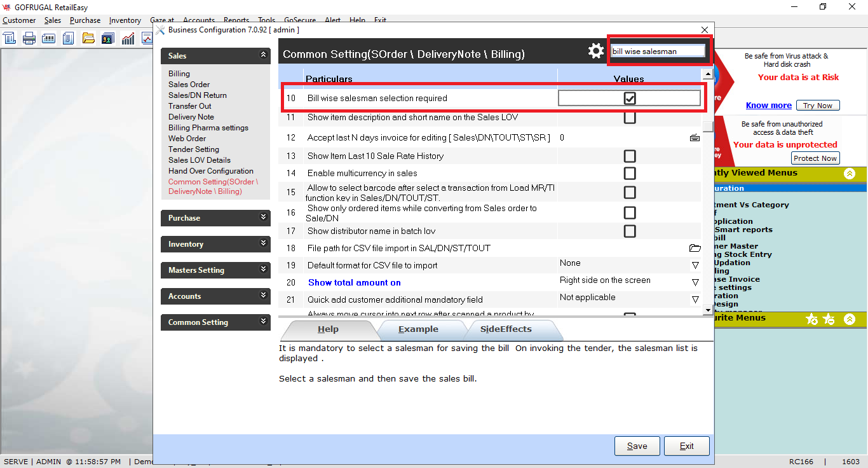Expand the Common Setting section
The height and width of the screenshot is (468, 868).
tap(264, 322)
